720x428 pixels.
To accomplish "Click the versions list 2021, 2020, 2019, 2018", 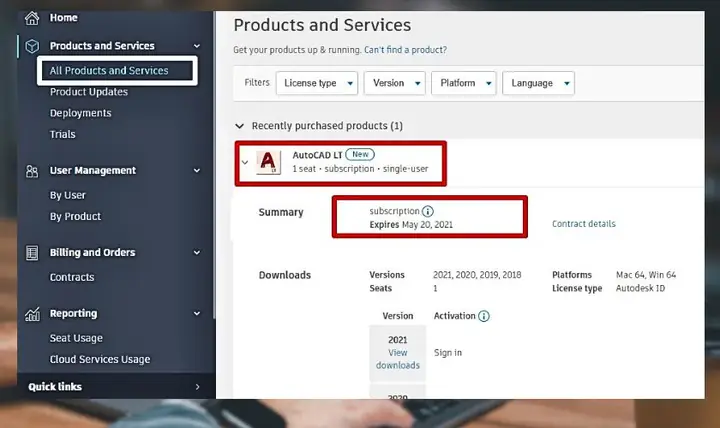I will coord(477,275).
